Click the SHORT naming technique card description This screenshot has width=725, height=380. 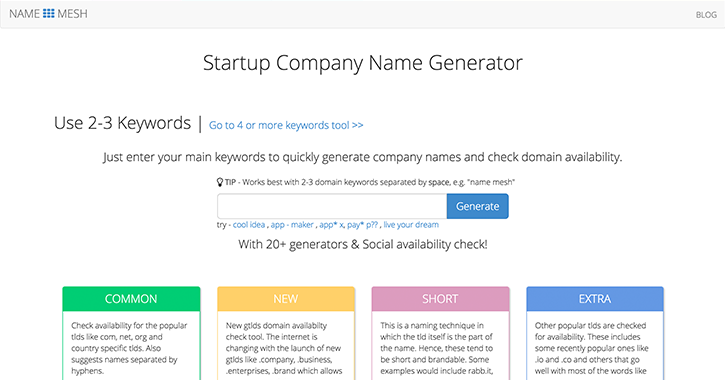(x=437, y=348)
